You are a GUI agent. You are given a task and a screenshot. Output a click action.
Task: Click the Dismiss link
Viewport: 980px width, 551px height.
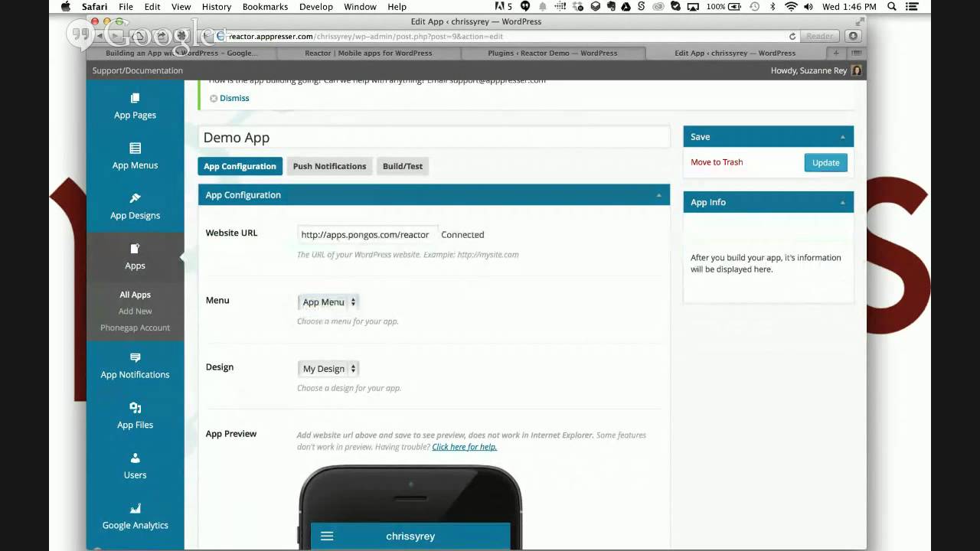[234, 98]
